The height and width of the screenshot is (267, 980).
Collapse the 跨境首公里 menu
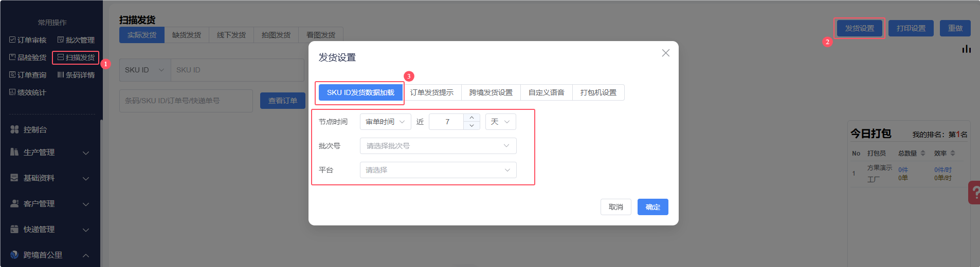coord(50,255)
